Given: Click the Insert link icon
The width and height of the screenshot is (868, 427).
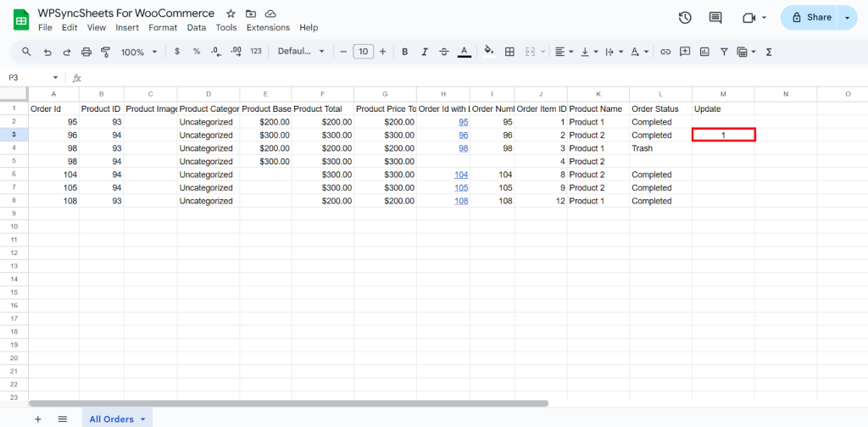Looking at the screenshot, I should tap(665, 52).
